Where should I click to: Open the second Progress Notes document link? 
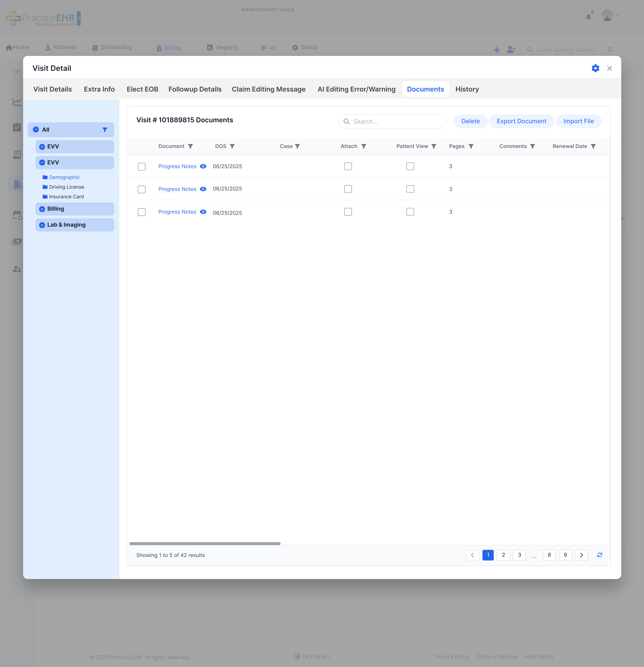coord(177,189)
